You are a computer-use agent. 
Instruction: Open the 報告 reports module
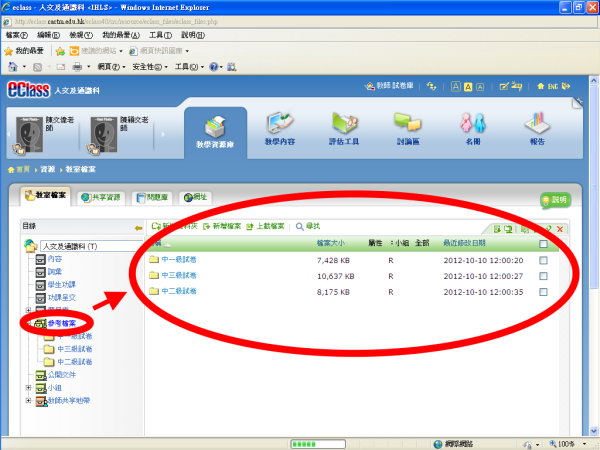pos(537,129)
